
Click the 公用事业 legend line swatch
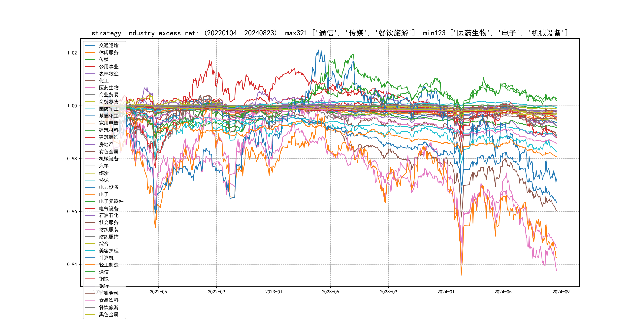(90, 67)
